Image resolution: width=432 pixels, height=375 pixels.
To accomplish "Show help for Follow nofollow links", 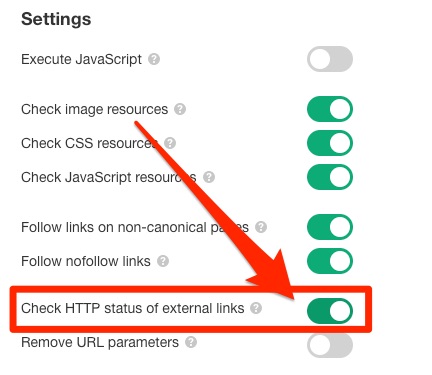I will tap(163, 261).
